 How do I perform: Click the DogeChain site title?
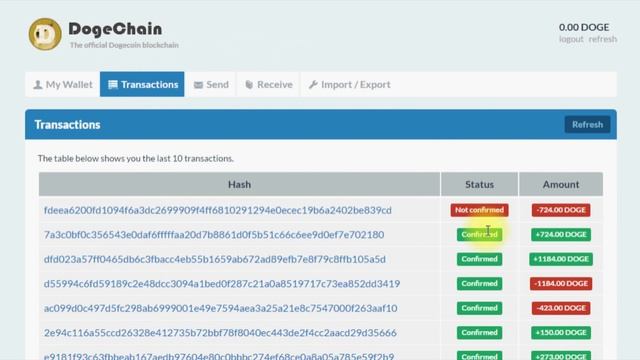[115, 29]
